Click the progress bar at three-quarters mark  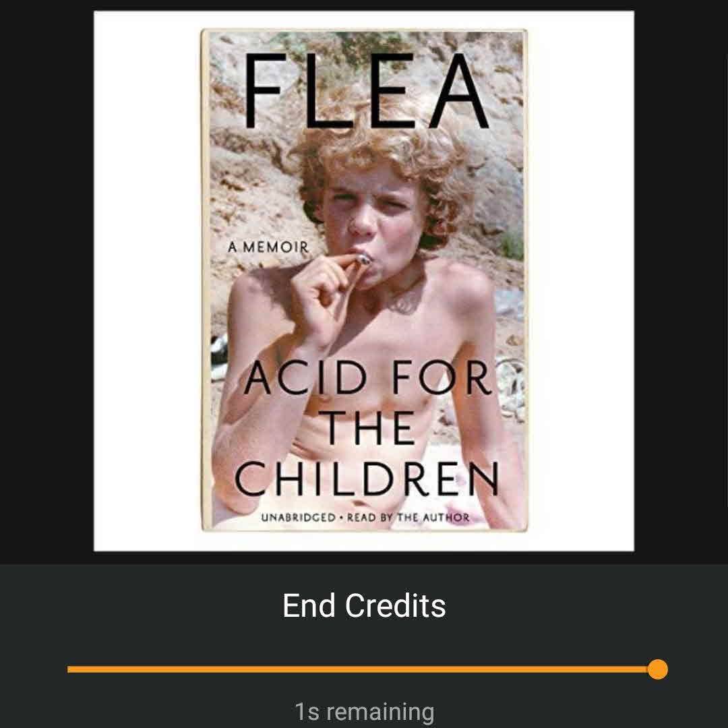point(510,669)
